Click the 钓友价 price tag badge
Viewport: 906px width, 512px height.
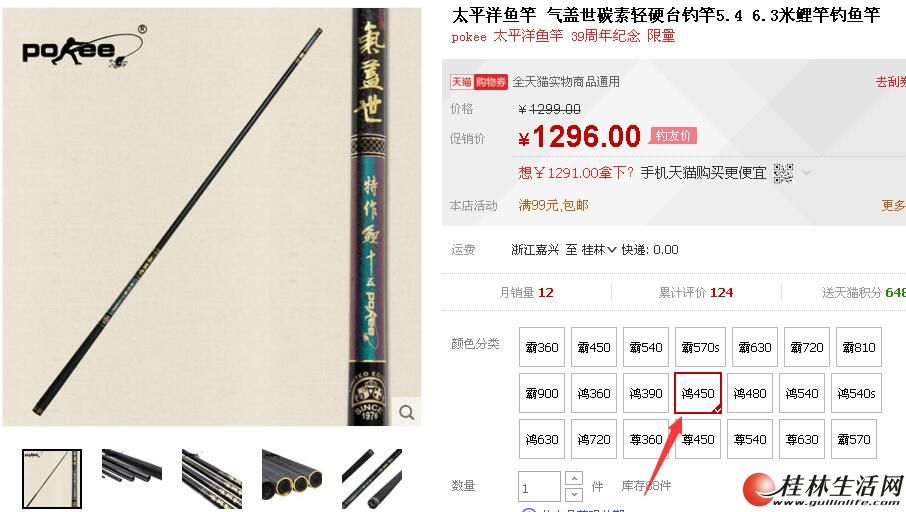point(674,136)
